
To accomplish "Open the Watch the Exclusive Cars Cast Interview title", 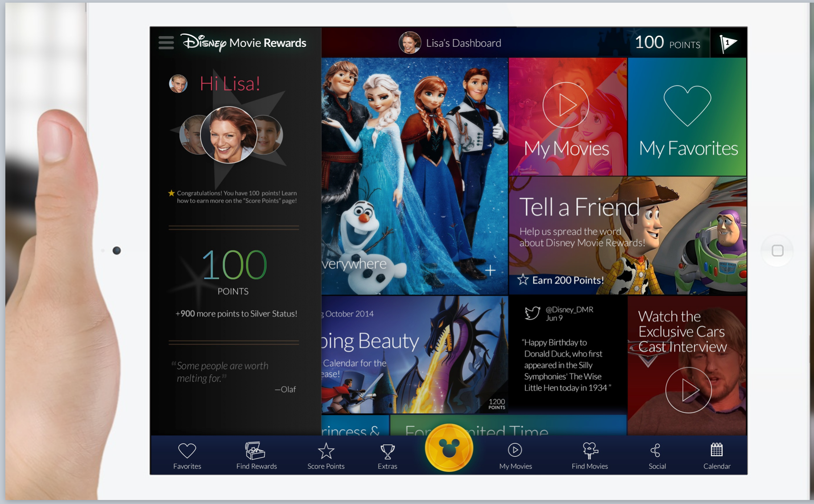I will click(682, 331).
